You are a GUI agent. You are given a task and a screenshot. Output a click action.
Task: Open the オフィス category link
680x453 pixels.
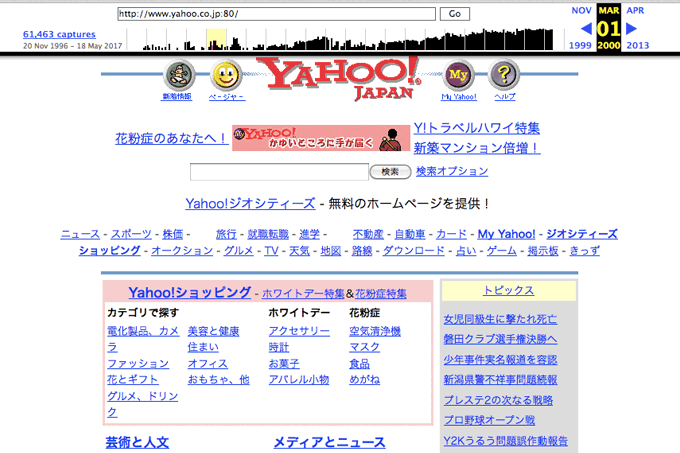[208, 364]
